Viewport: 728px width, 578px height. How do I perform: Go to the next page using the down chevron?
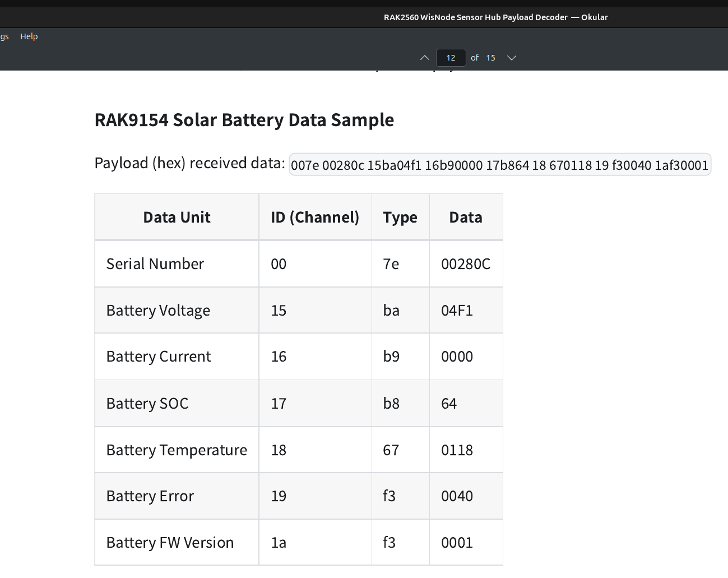tap(511, 58)
